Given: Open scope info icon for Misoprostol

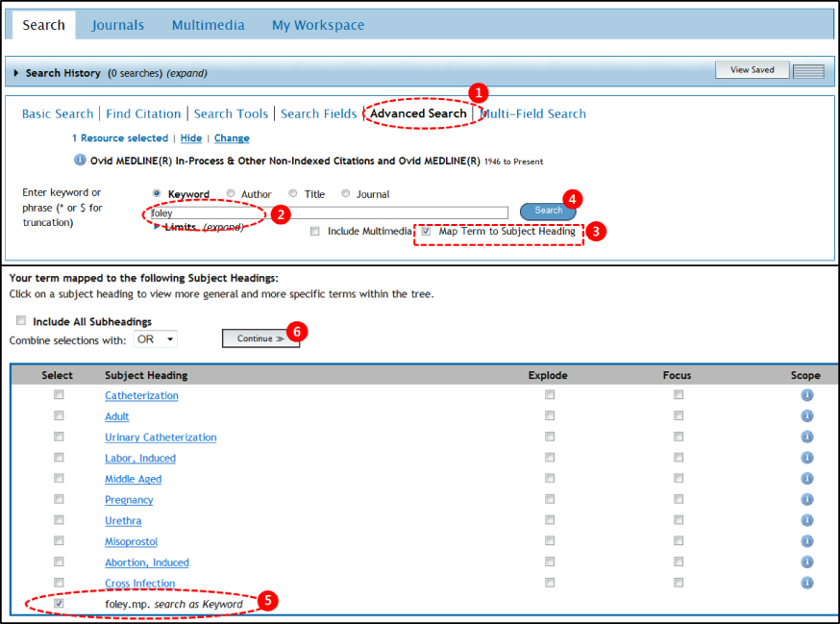Looking at the screenshot, I should [806, 541].
